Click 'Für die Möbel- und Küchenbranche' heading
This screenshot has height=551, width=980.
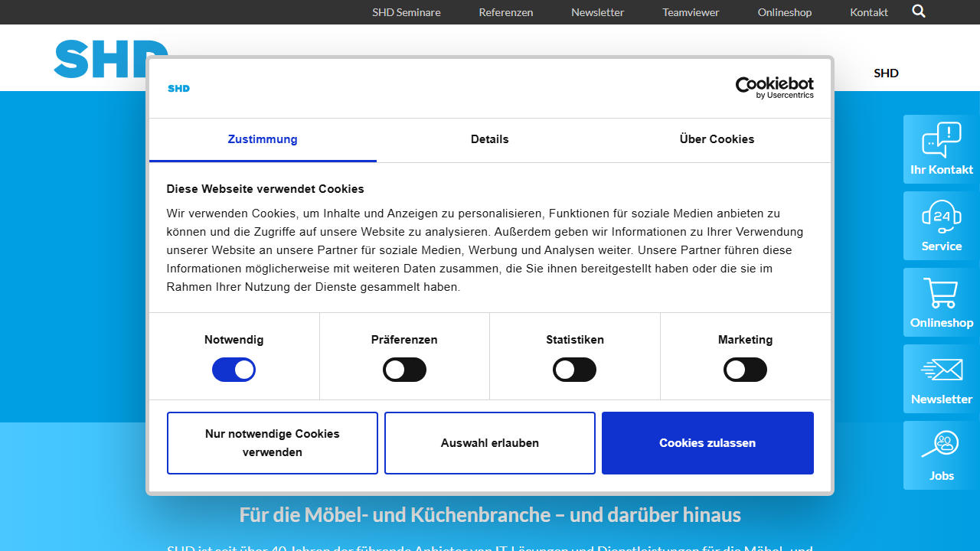point(490,514)
